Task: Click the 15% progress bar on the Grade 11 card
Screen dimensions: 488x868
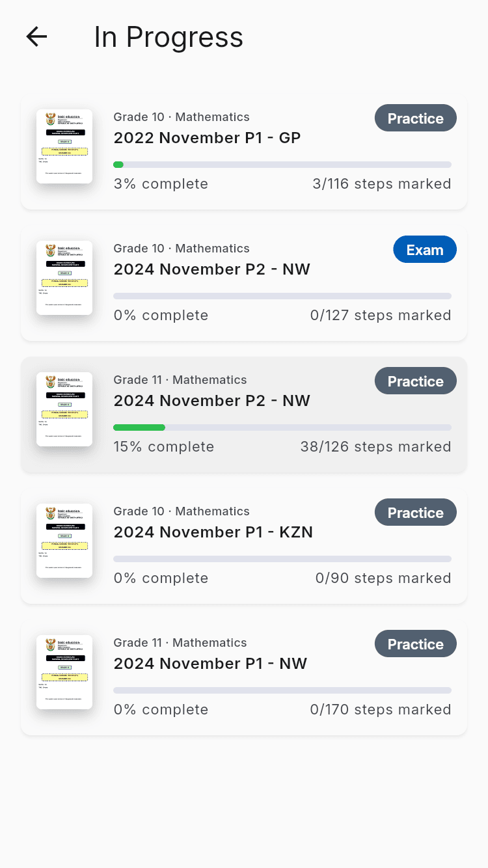Action: [x=282, y=427]
